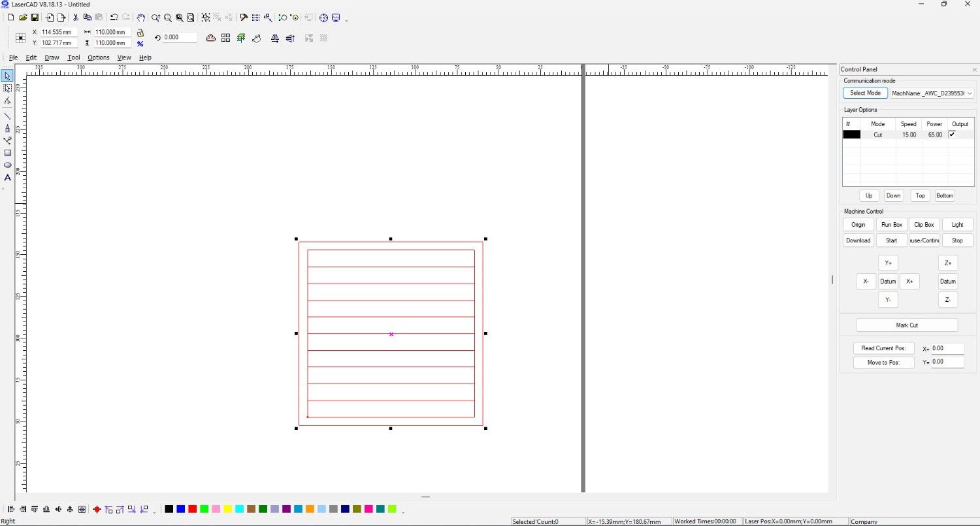Click the Import file icon
The image size is (980, 526).
(50, 18)
